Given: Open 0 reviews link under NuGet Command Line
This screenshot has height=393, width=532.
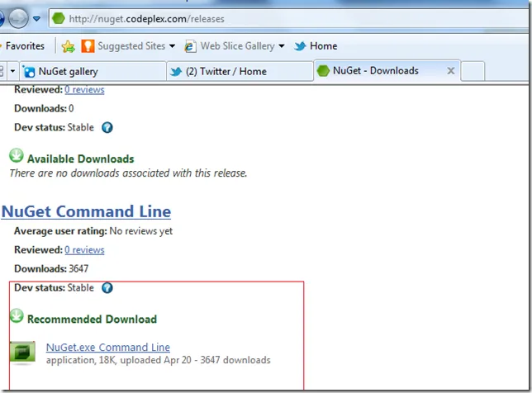Looking at the screenshot, I should [84, 250].
